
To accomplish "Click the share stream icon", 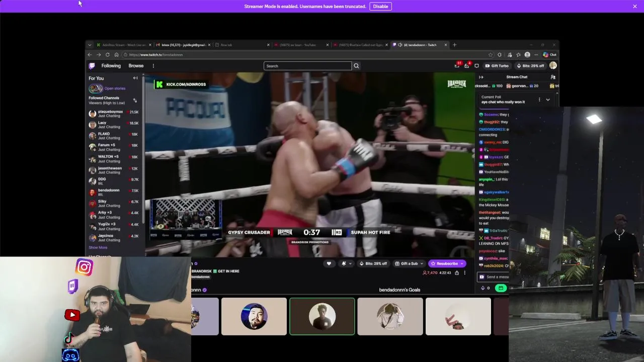I will [457, 273].
